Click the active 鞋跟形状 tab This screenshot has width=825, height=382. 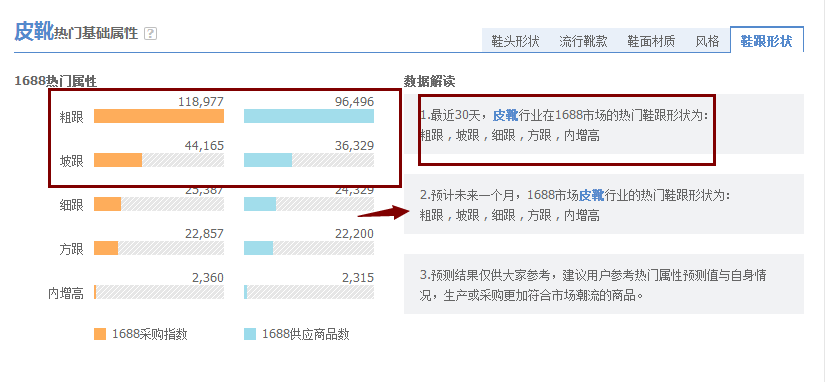point(767,41)
